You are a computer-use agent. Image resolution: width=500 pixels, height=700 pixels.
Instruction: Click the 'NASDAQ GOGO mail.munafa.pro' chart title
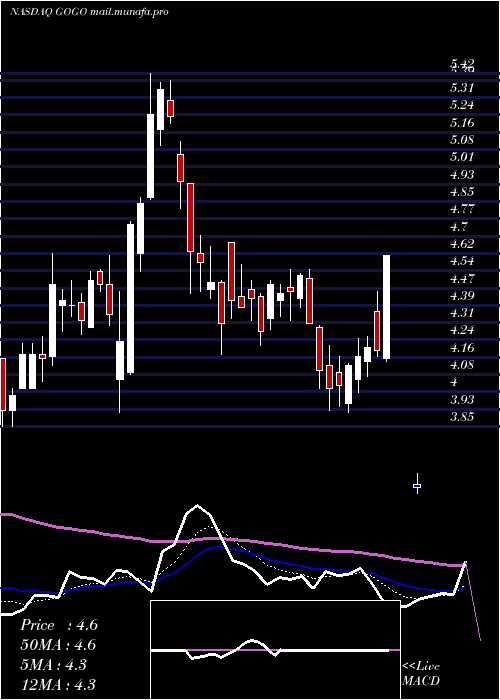click(89, 12)
